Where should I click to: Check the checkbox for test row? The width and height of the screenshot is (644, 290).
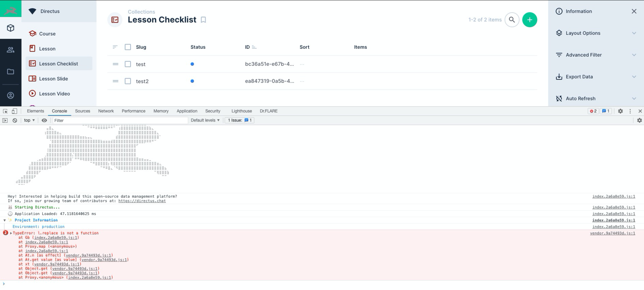tap(128, 64)
